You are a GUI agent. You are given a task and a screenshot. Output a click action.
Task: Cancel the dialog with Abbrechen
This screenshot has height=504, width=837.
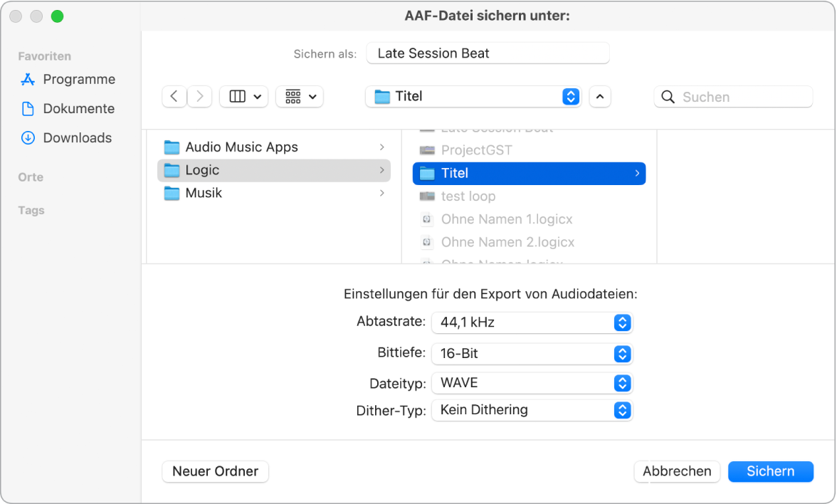676,471
